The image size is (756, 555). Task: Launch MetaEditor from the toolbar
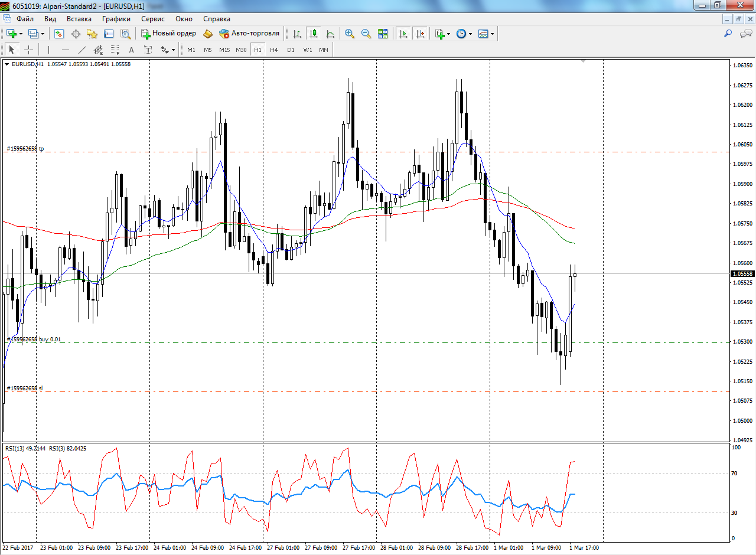[208, 34]
